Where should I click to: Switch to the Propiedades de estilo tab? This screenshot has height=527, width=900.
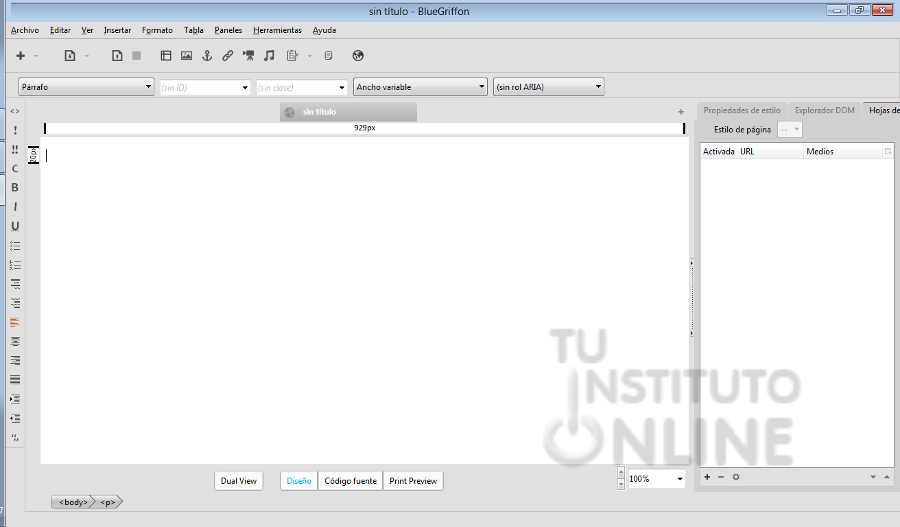pyautogui.click(x=742, y=110)
